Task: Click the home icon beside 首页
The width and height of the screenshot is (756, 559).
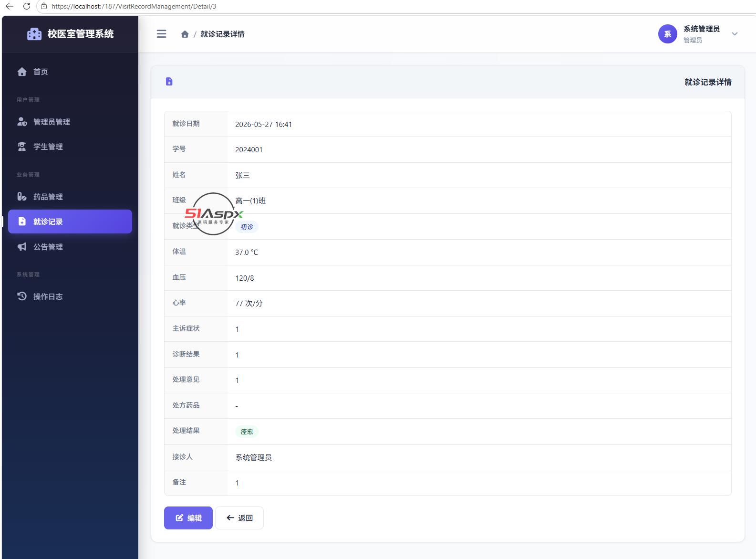Action: (x=22, y=72)
